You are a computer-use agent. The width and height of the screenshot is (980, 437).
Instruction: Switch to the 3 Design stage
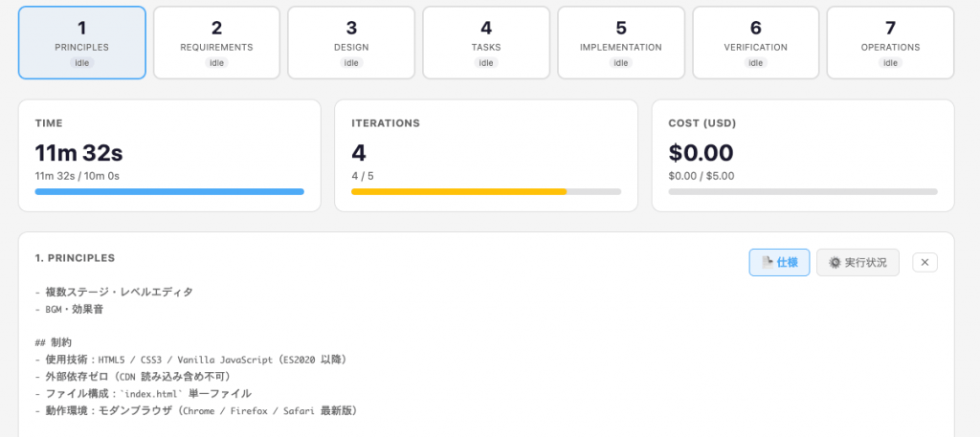point(351,42)
